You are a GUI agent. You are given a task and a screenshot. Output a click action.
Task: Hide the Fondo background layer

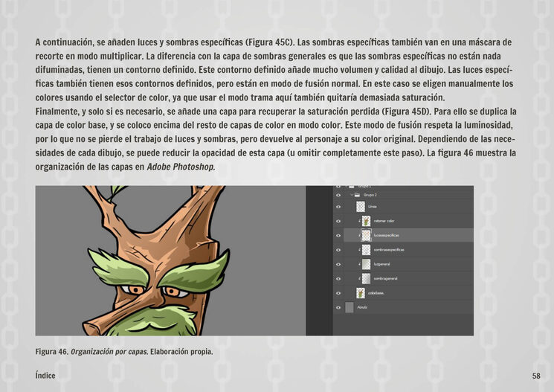pos(338,307)
